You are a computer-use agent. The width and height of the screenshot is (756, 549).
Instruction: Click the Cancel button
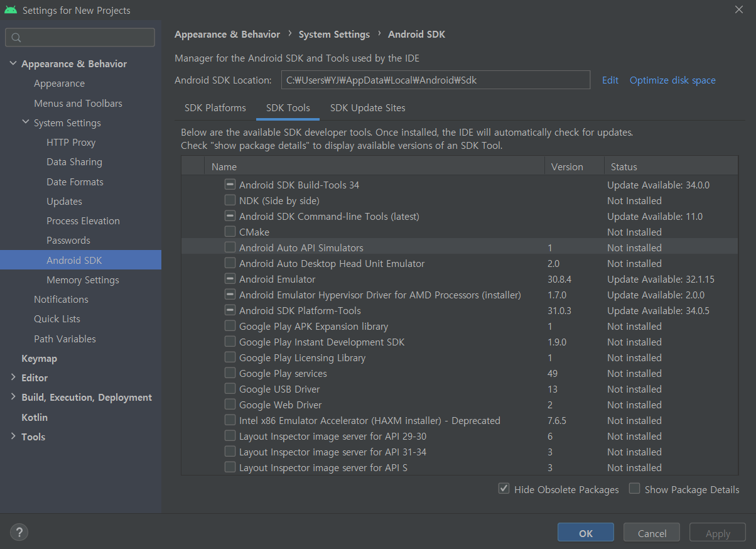[x=652, y=533]
